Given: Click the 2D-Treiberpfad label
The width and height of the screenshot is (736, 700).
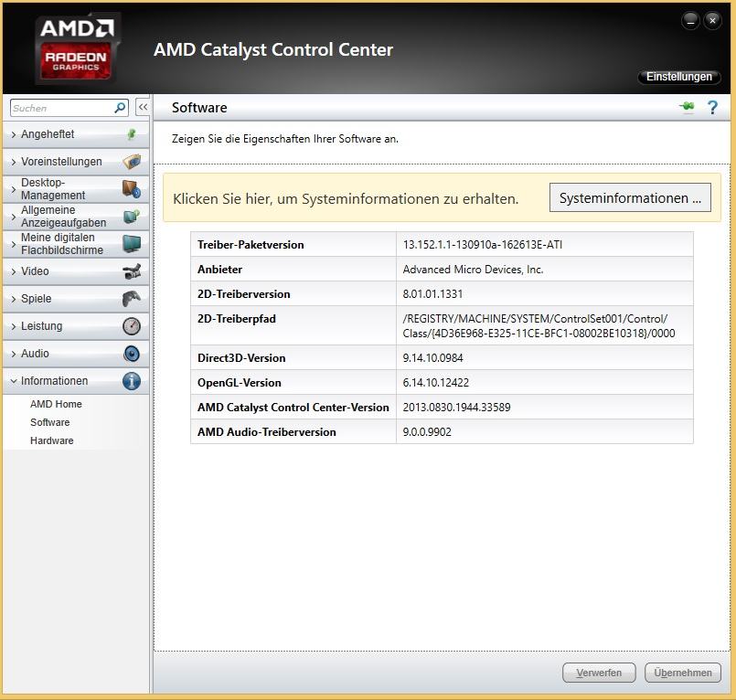Looking at the screenshot, I should [237, 319].
